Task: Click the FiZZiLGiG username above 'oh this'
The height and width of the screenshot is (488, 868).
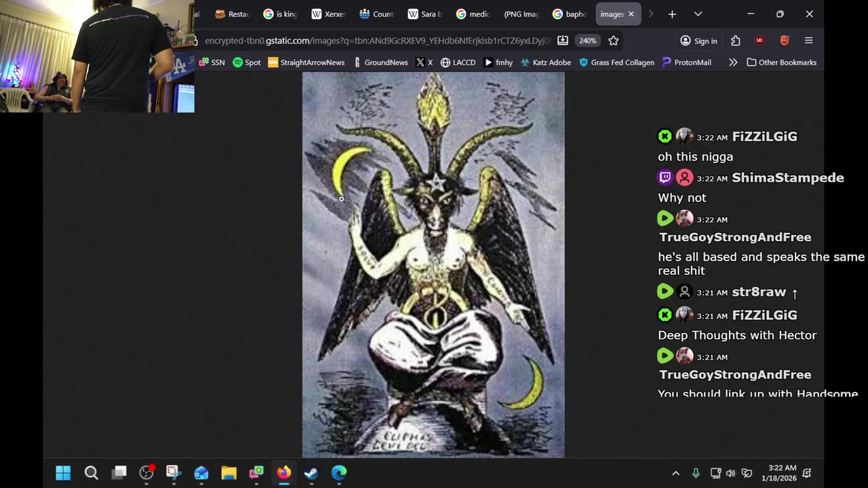Action: [764, 136]
